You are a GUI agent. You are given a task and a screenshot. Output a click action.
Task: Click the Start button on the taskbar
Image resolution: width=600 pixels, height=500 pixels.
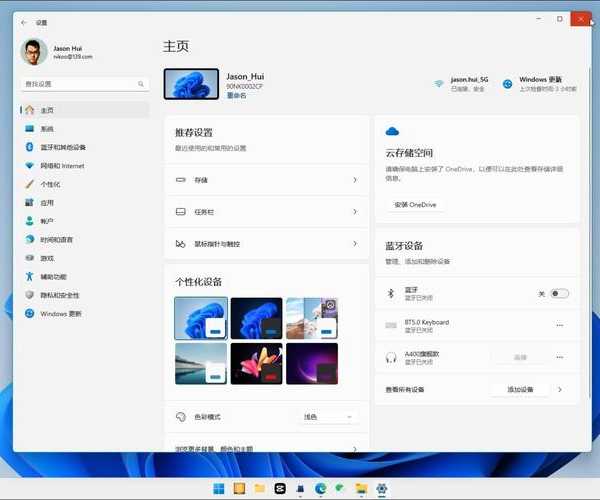(219, 489)
